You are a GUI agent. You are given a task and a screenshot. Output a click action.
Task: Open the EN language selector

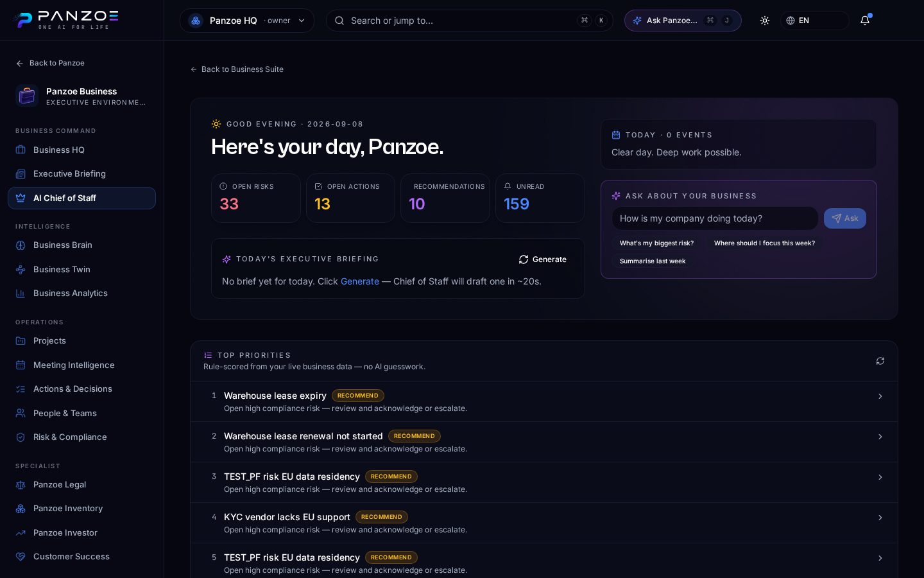coord(815,21)
